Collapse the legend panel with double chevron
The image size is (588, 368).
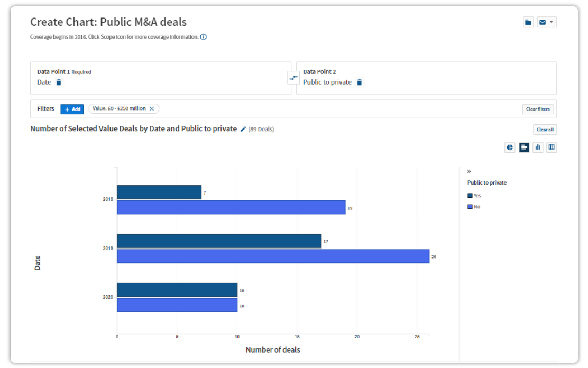469,171
